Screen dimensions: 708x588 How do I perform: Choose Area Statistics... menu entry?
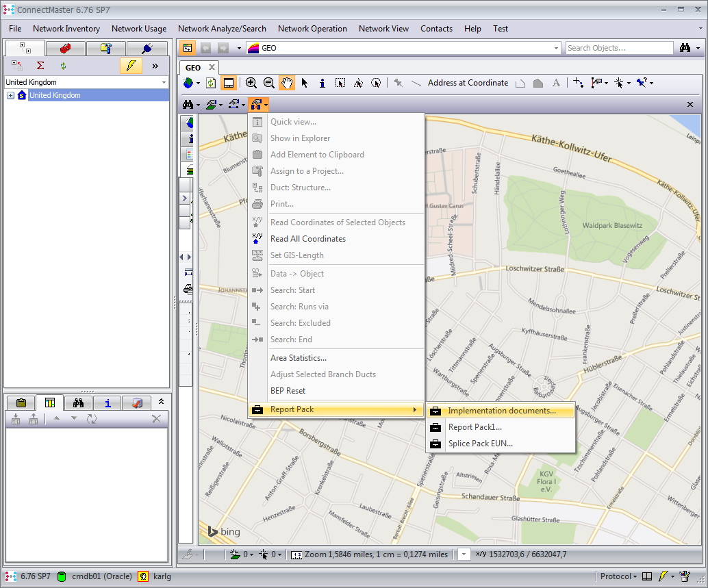[x=336, y=358]
